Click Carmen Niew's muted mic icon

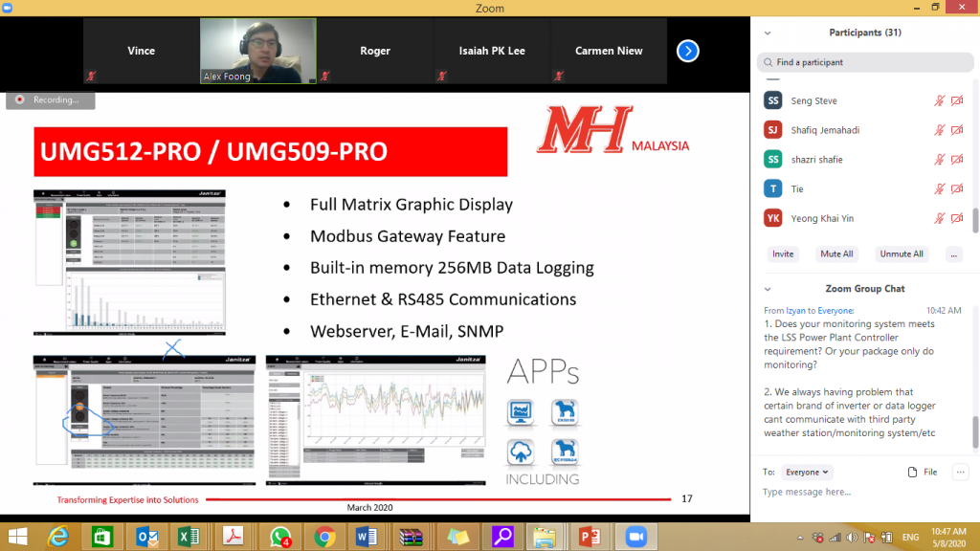point(559,77)
